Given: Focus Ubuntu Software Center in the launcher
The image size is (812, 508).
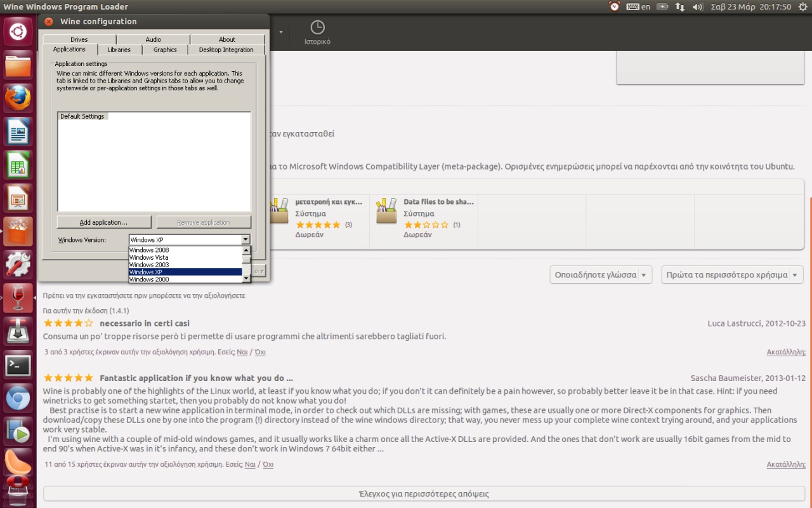Looking at the screenshot, I should pyautogui.click(x=18, y=232).
